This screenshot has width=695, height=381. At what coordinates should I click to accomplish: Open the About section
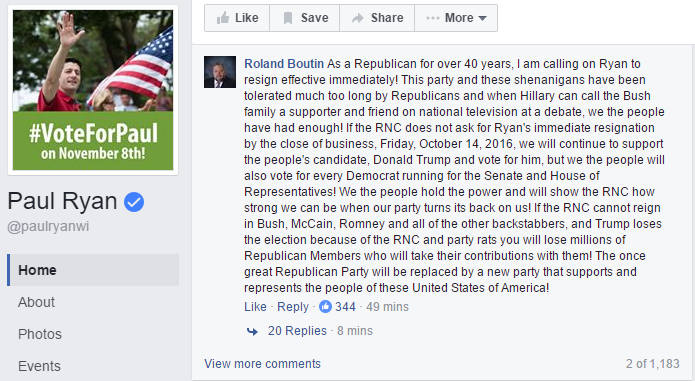tap(36, 302)
